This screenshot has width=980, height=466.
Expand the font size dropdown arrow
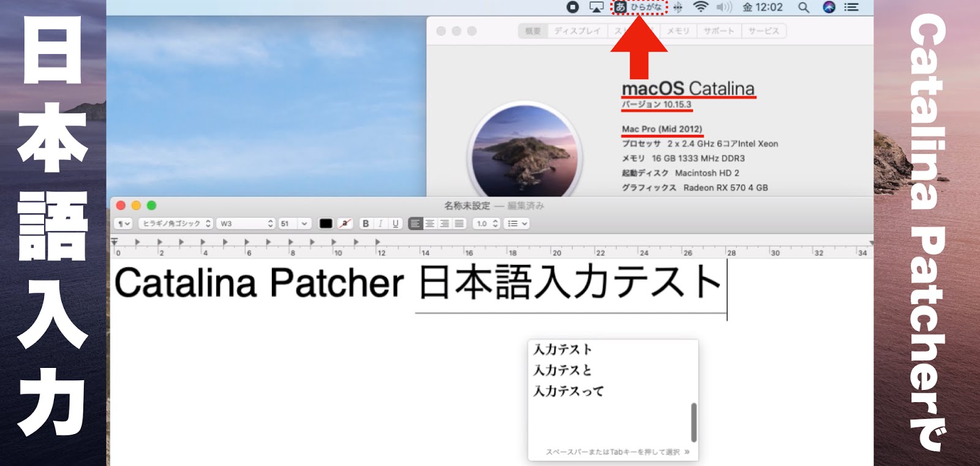point(304,224)
